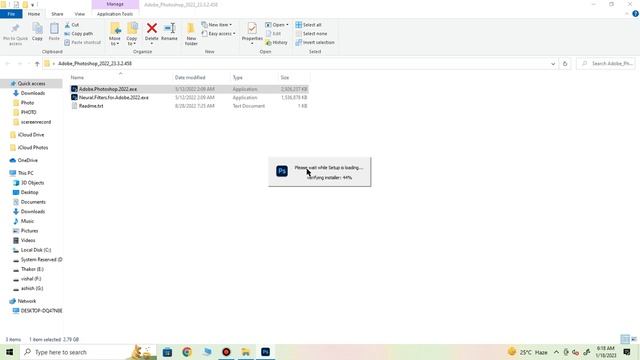Sort by Date modified column header
Viewport: 640px width, 360px height.
click(x=190, y=78)
